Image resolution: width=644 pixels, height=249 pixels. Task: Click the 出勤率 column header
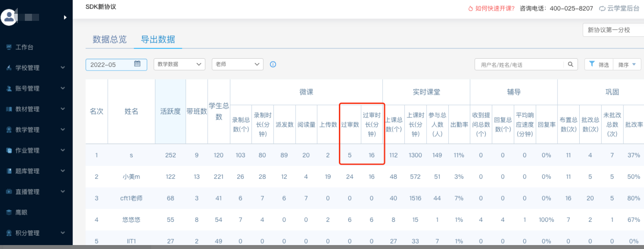[459, 124]
